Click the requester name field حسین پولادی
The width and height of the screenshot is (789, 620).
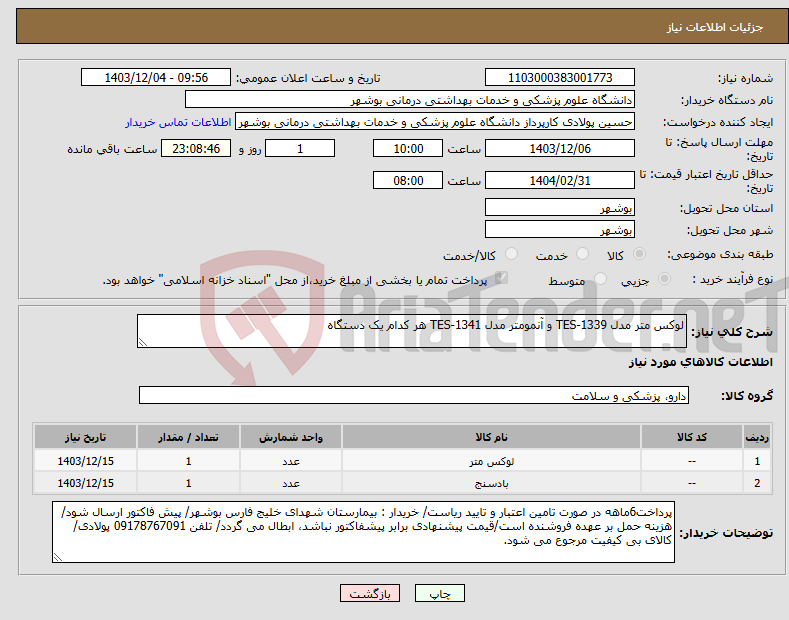(435, 122)
